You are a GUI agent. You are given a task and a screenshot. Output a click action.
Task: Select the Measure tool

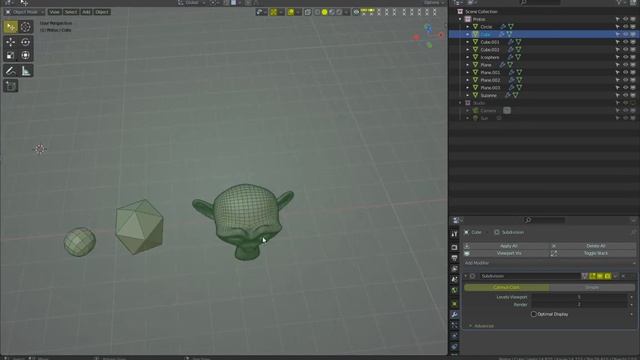(26, 71)
